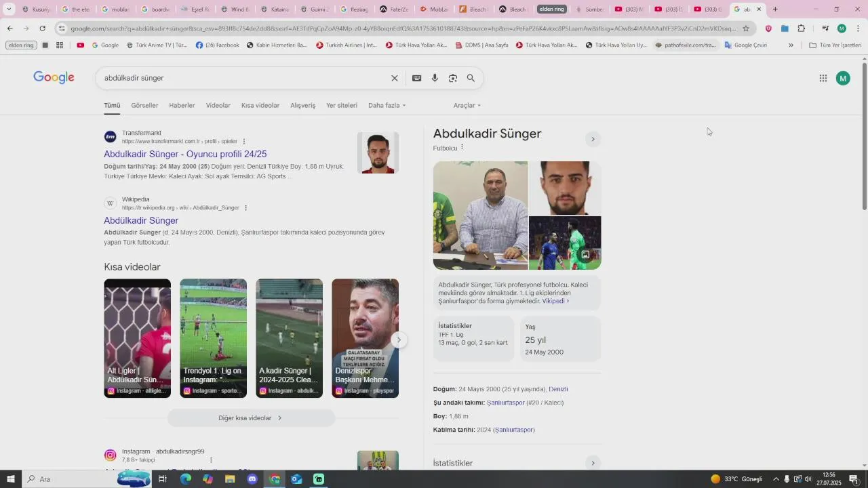Play the Denizlispor Başkanı short video

tap(365, 338)
